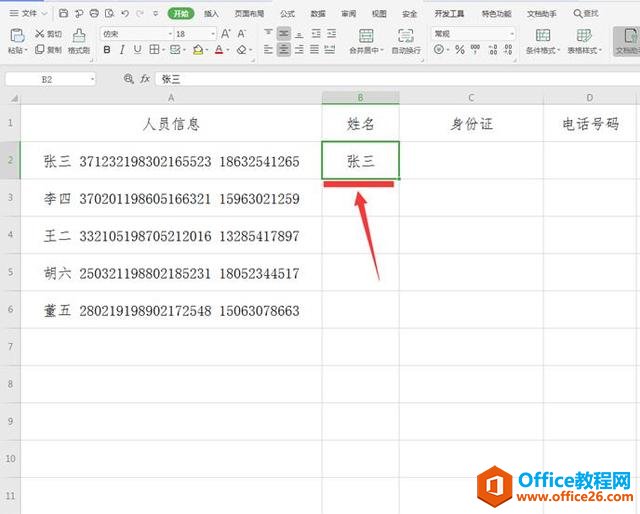
Task: Decrease font size with the smaller A
Action: 241,34
